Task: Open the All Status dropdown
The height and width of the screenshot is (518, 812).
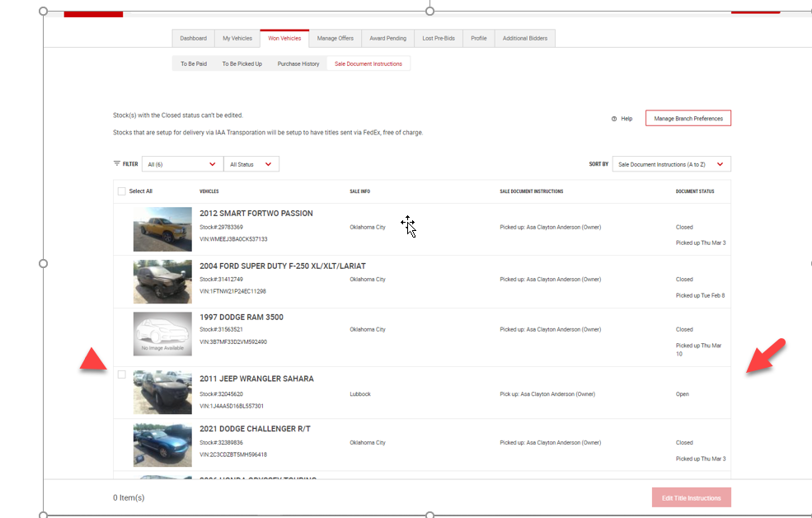Action: [x=251, y=164]
